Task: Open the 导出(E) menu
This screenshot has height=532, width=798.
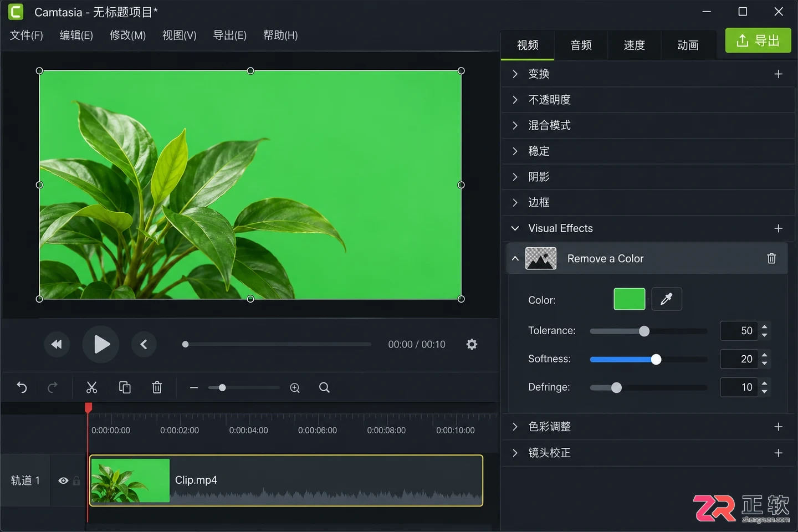Action: tap(229, 35)
